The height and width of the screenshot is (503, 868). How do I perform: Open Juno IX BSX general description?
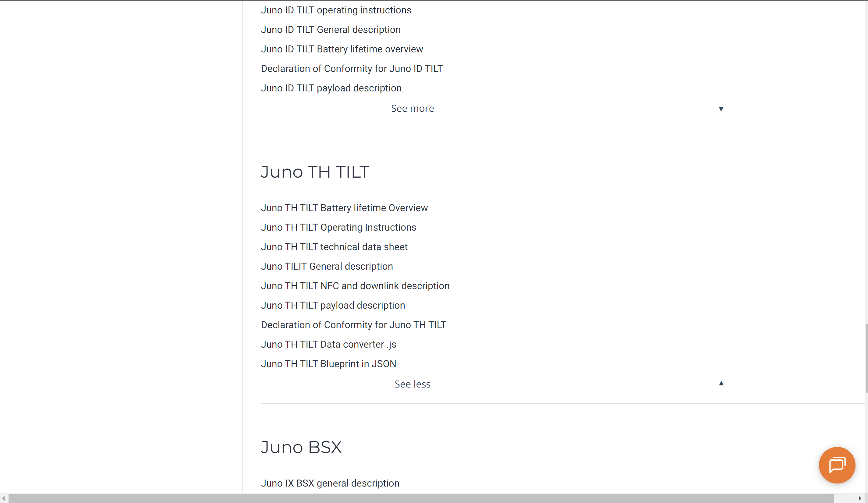(x=330, y=484)
